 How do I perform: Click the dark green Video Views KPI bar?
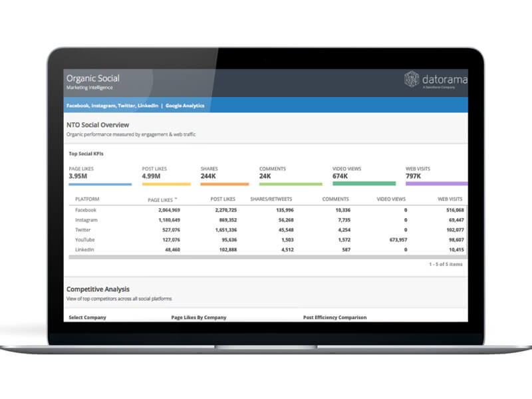tap(364, 184)
